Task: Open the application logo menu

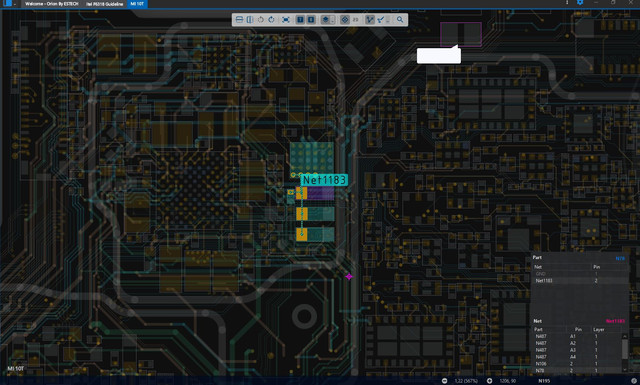Action: (x=7, y=3)
